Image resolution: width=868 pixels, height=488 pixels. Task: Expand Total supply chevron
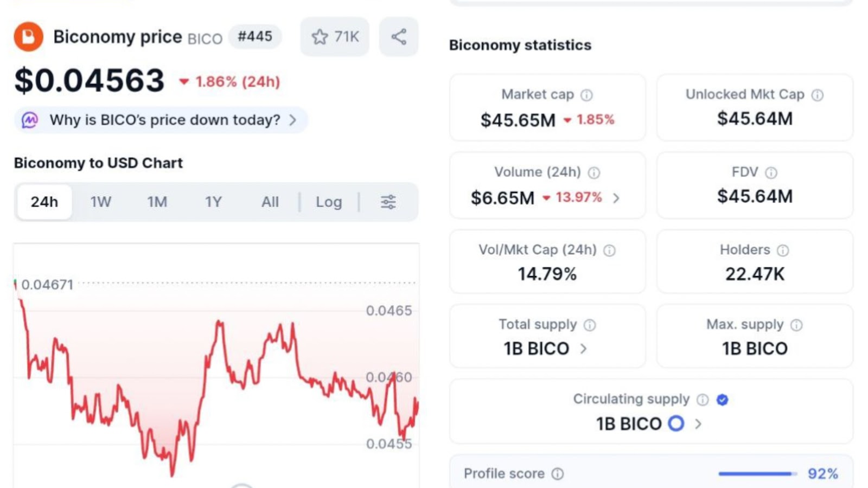coord(584,349)
